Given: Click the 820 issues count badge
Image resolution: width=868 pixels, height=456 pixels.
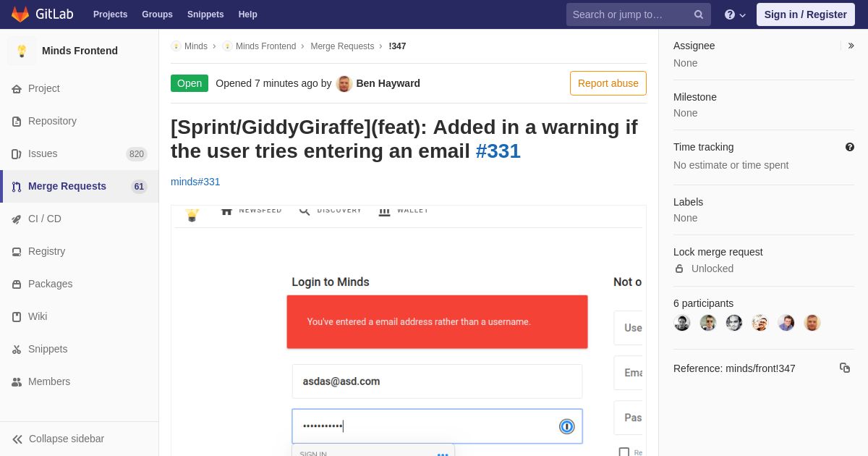Looking at the screenshot, I should pyautogui.click(x=137, y=154).
